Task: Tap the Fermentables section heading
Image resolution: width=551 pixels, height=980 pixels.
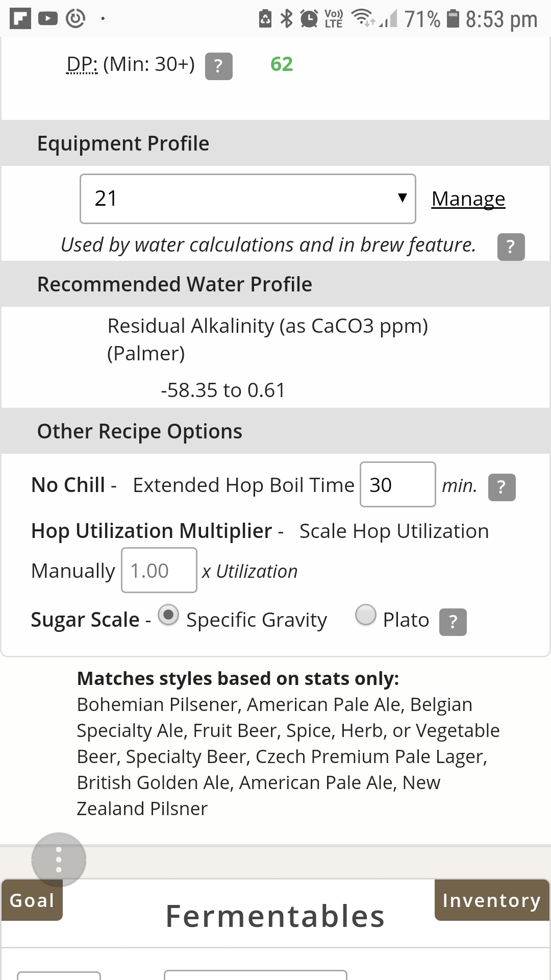Action: coord(275,916)
